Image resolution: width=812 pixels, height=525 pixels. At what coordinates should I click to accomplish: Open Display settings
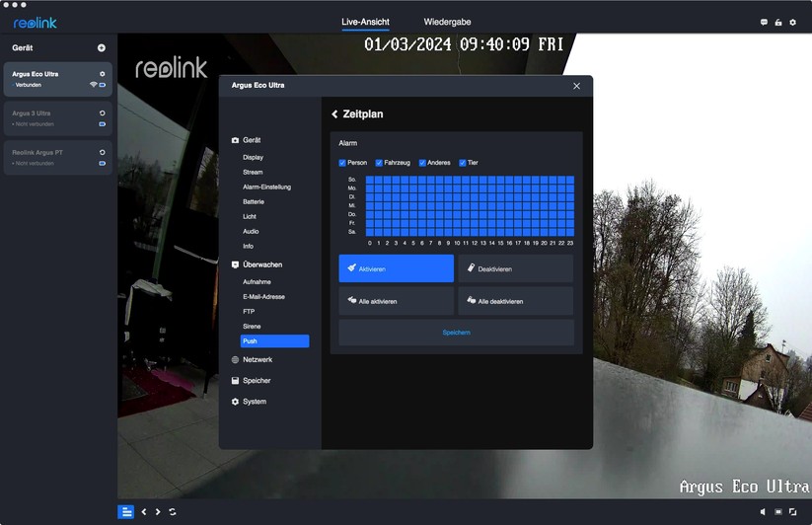point(254,157)
